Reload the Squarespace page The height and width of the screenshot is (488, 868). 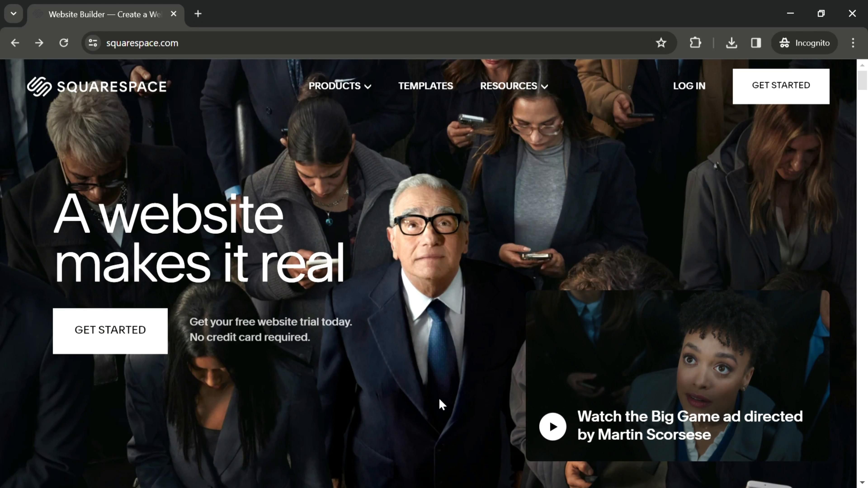point(64,43)
